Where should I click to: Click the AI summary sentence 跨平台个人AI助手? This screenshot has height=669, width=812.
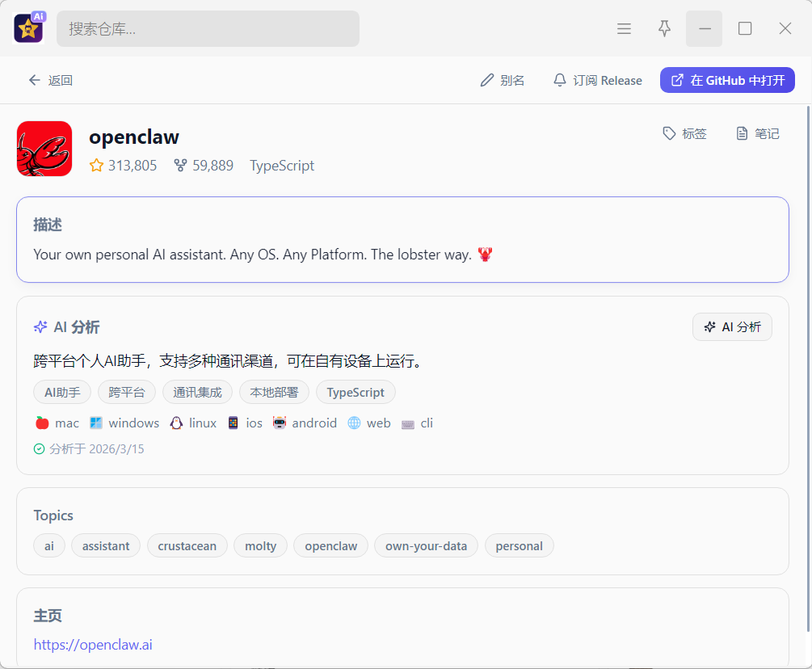point(229,361)
